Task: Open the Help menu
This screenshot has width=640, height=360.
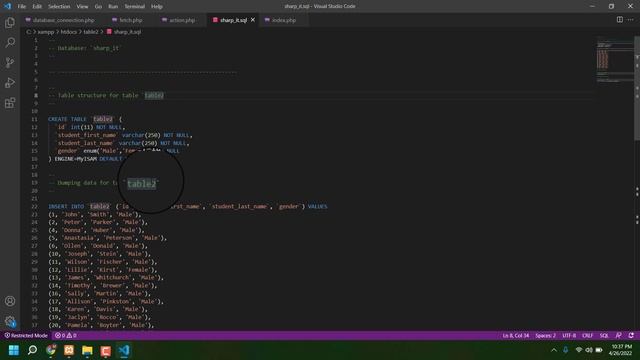Action: pos(157,7)
